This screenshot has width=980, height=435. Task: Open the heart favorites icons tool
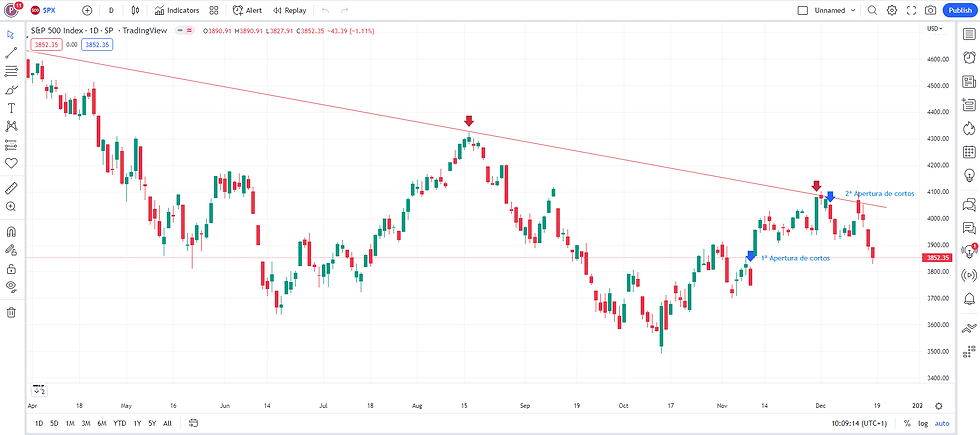pos(11,163)
